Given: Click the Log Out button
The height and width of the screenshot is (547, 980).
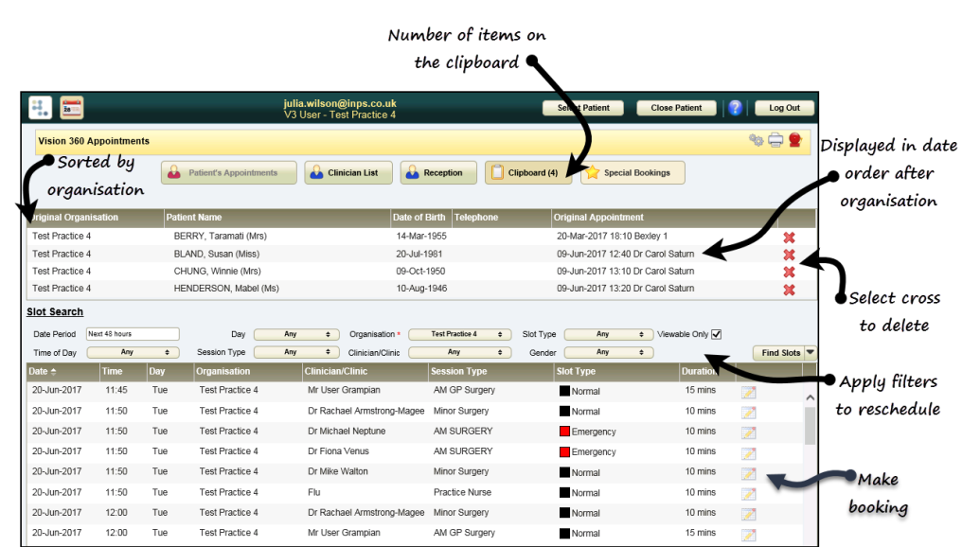Looking at the screenshot, I should (x=784, y=108).
